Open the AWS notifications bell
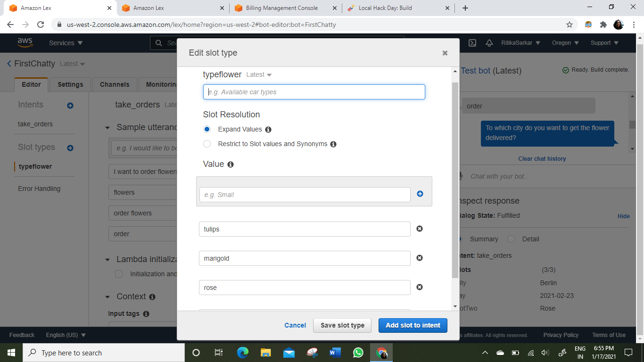Viewport: 644px width, 362px height. (x=489, y=43)
